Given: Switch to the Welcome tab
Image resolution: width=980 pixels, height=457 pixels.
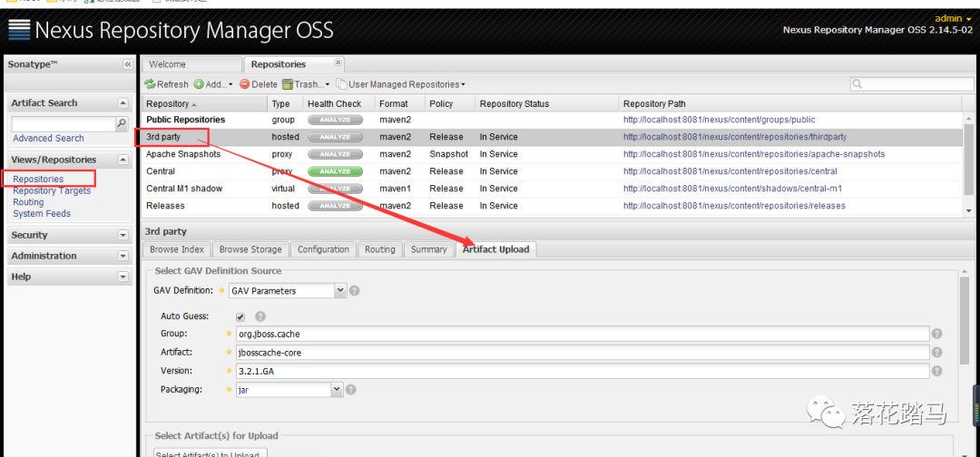Looking at the screenshot, I should point(191,64).
